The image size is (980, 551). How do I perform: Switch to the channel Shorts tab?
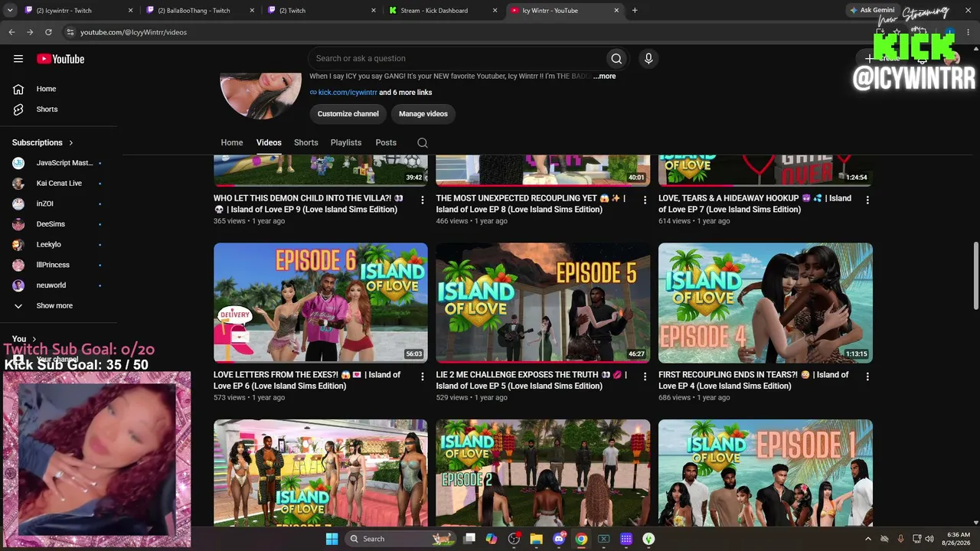[306, 142]
